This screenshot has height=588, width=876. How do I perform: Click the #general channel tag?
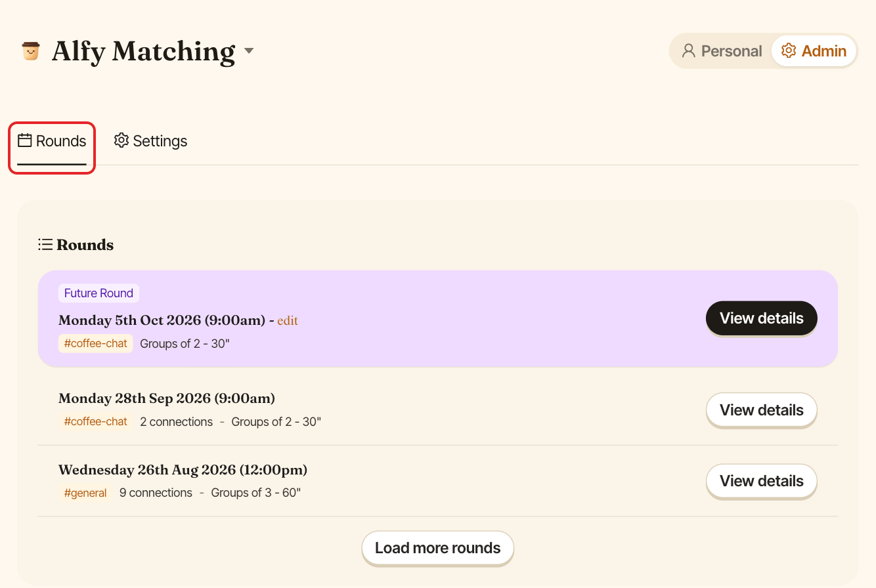coord(85,493)
